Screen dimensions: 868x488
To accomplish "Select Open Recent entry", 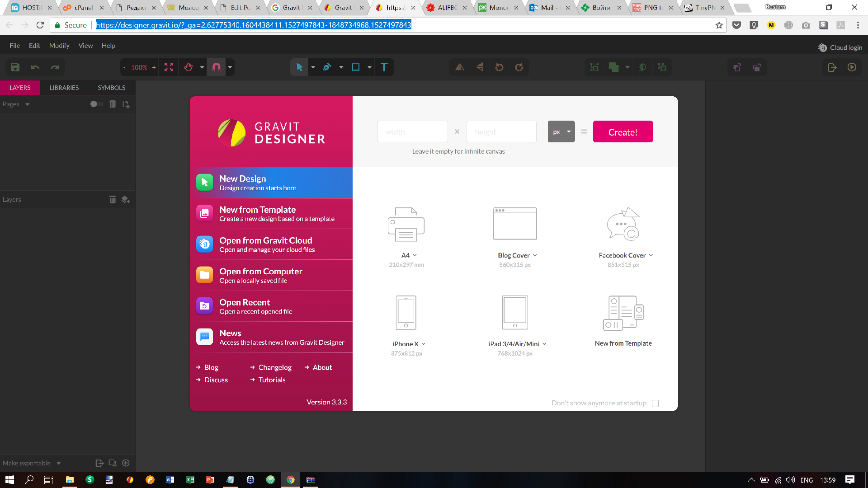I will 271,306.
